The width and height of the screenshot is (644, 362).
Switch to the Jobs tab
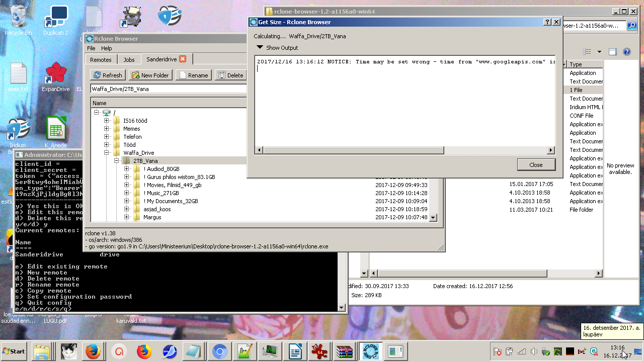tap(129, 59)
